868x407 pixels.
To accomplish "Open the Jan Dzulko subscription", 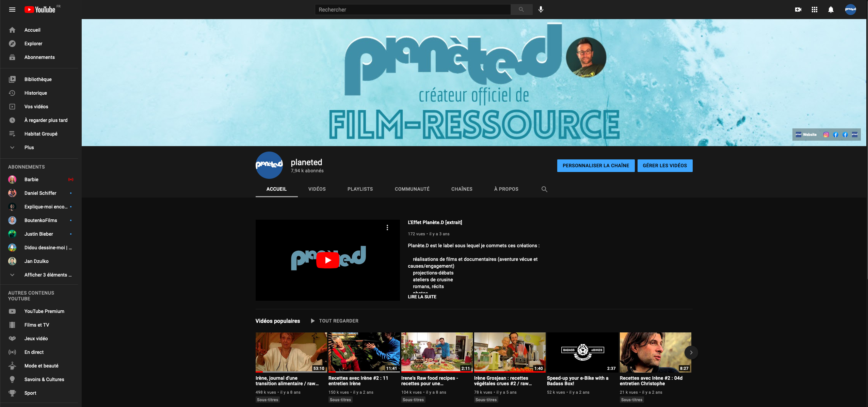I will (41, 261).
